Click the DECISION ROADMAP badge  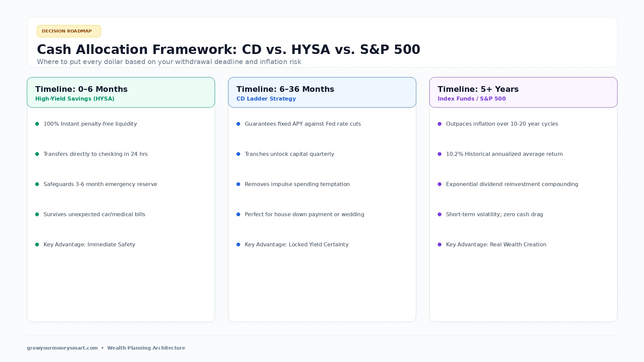pos(69,31)
